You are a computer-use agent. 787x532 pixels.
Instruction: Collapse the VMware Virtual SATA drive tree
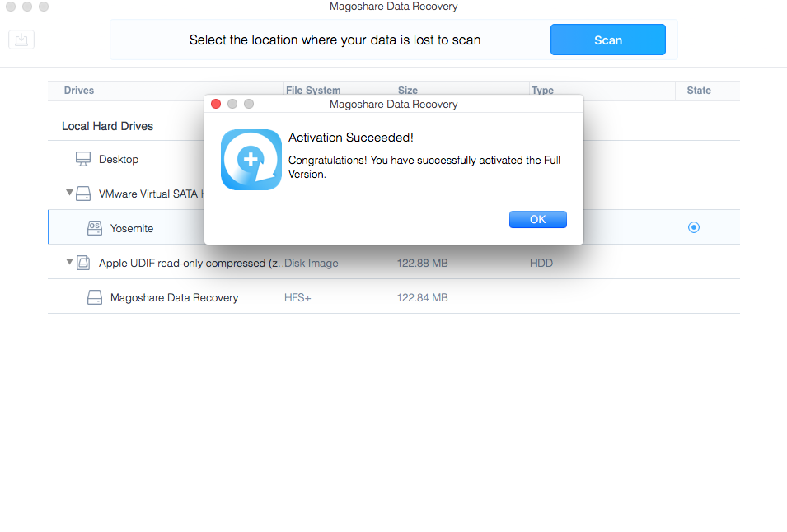[x=69, y=193]
